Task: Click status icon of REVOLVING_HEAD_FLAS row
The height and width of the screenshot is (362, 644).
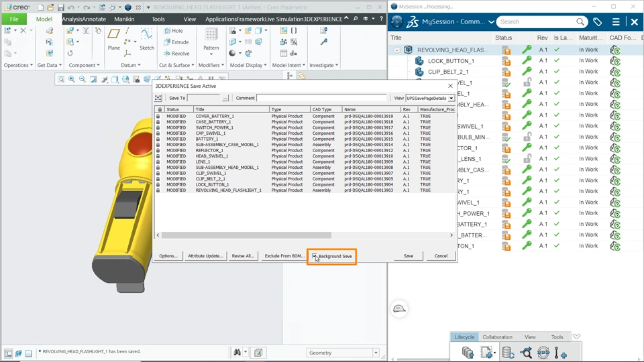Action: 506,50
